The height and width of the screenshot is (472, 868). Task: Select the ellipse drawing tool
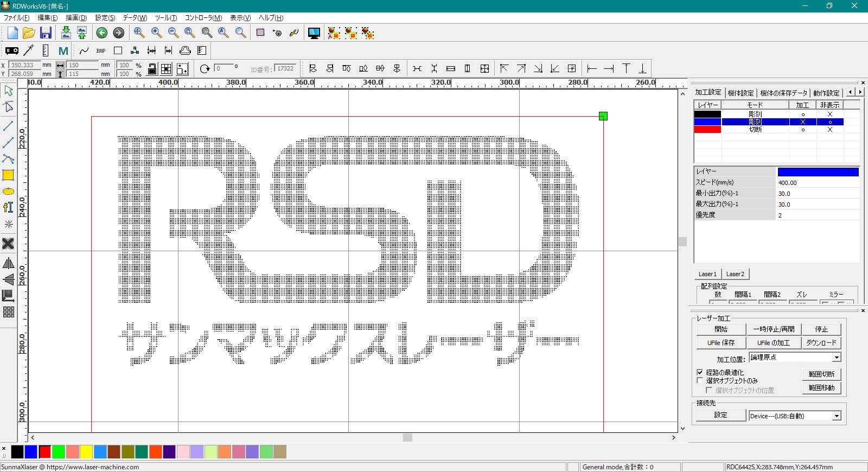click(x=8, y=192)
